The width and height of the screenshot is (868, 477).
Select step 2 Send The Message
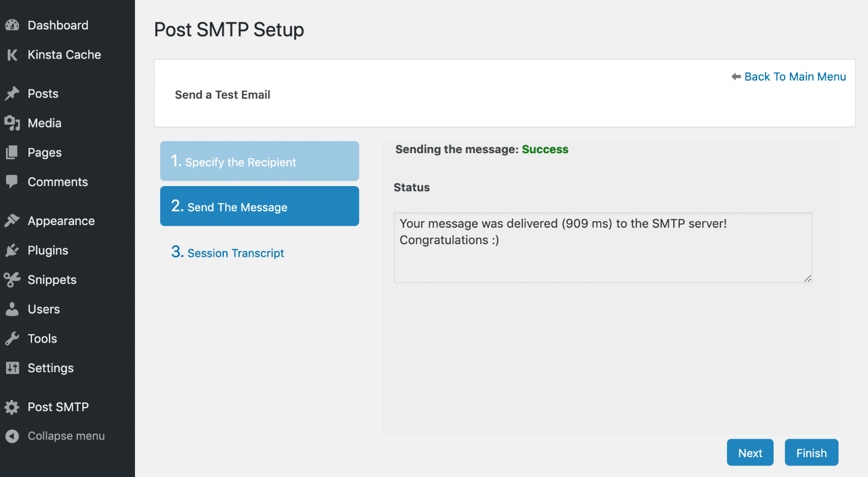[x=259, y=206]
